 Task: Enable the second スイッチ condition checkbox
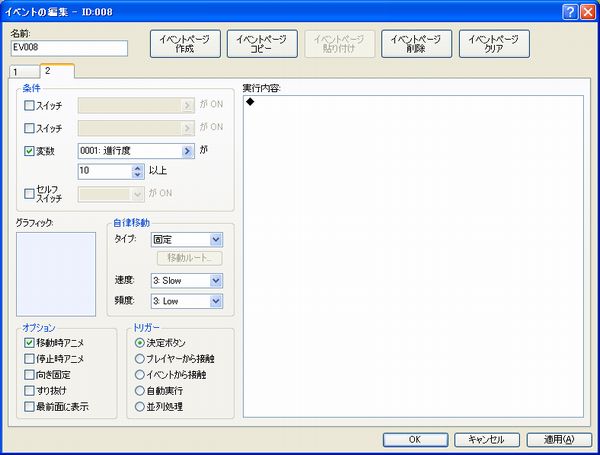click(29, 128)
